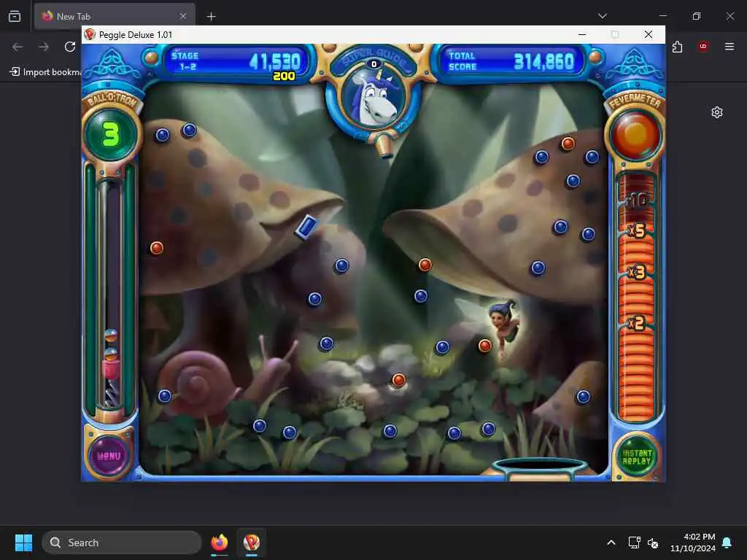
Task: Click the orange peg atop the right mushroom
Action: 568,143
